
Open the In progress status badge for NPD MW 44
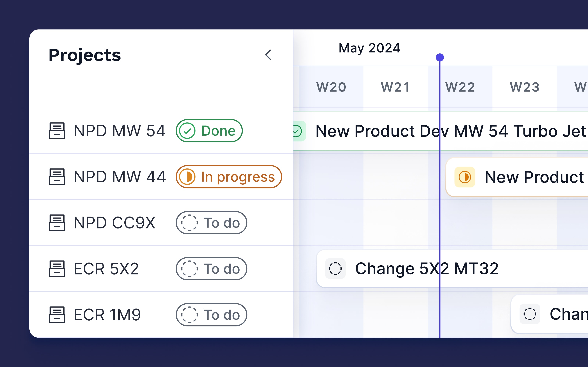coord(229,177)
